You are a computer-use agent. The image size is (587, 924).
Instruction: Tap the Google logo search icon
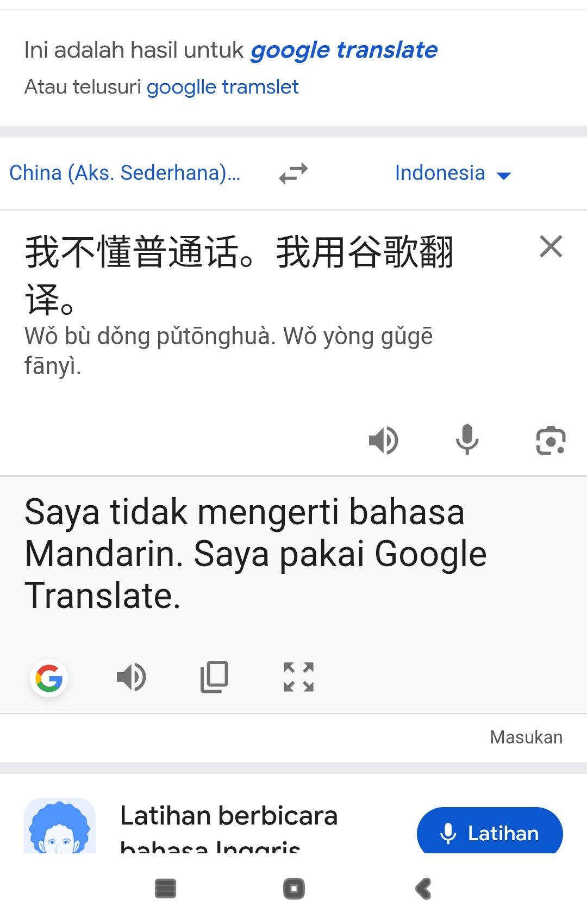click(x=49, y=678)
